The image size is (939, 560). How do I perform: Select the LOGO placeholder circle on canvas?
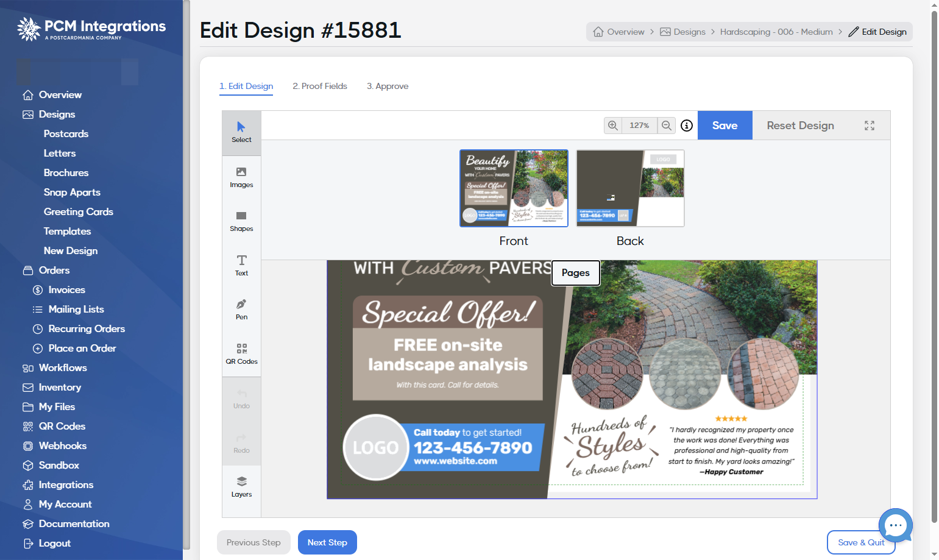coord(376,447)
